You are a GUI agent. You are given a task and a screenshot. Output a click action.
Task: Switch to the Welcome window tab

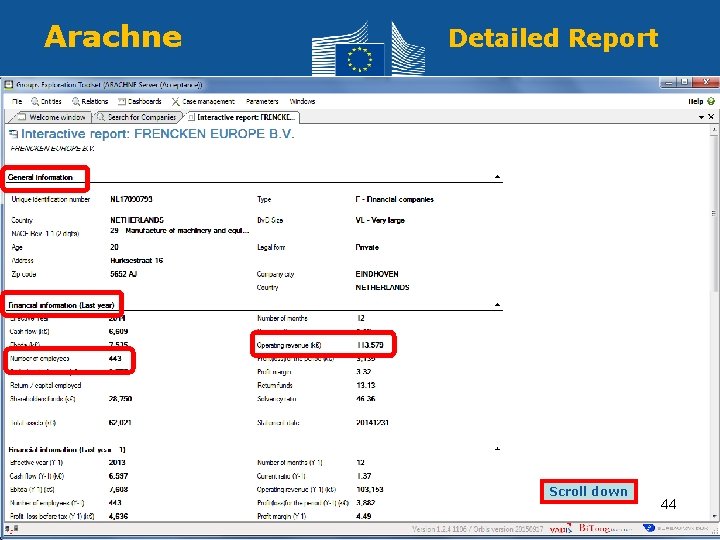(52, 117)
